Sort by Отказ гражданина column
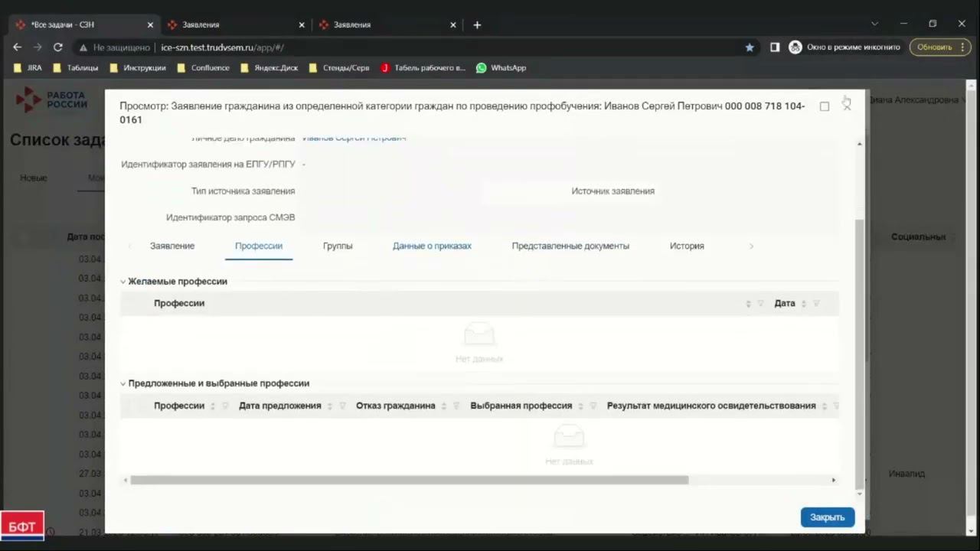The height and width of the screenshot is (551, 980). pyautogui.click(x=444, y=406)
